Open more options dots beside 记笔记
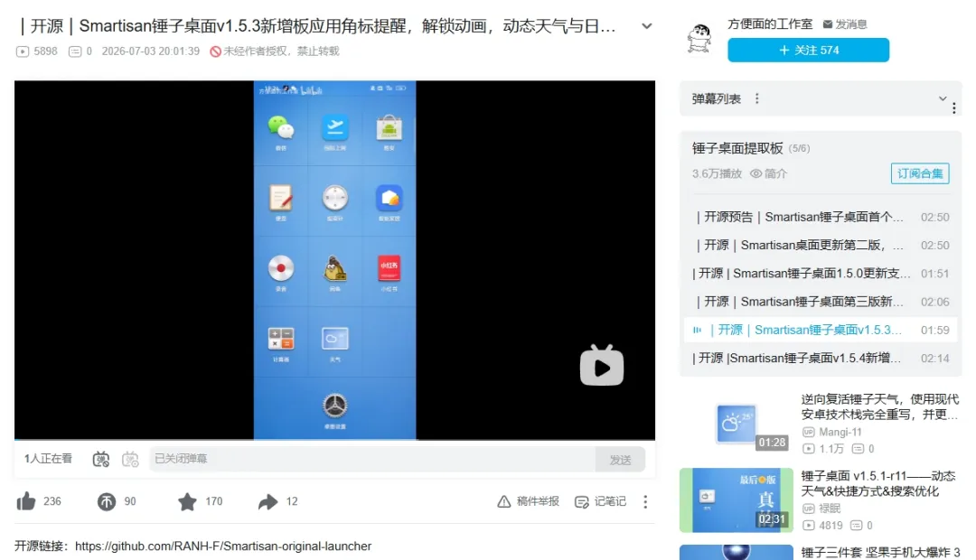This screenshot has height=560, width=976. pyautogui.click(x=645, y=501)
